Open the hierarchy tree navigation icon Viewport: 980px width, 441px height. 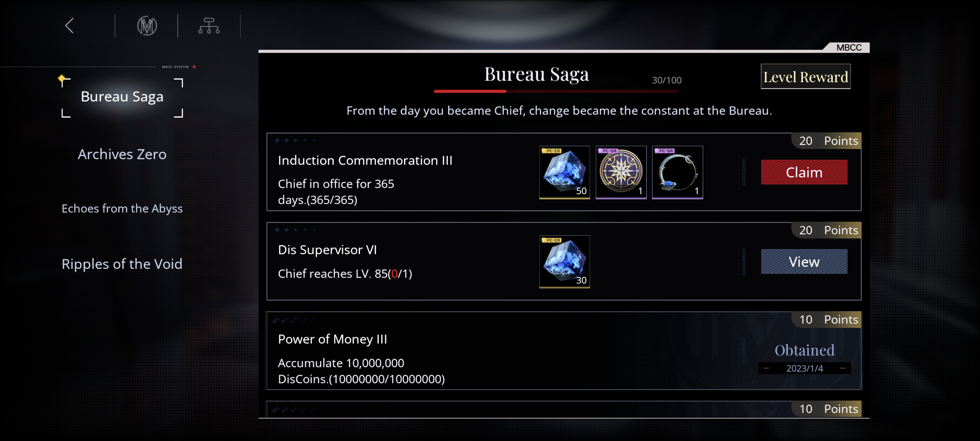tap(209, 26)
